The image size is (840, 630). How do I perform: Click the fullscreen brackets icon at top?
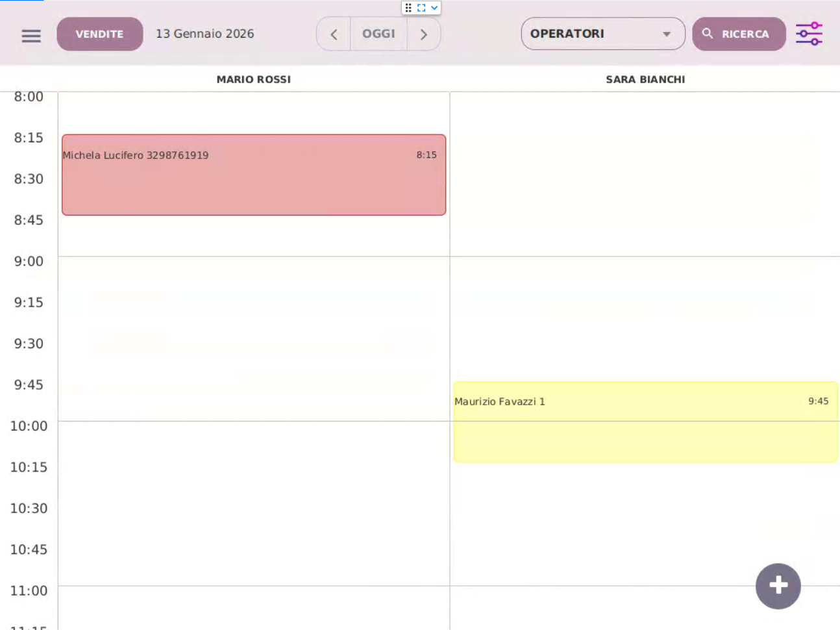tap(421, 8)
